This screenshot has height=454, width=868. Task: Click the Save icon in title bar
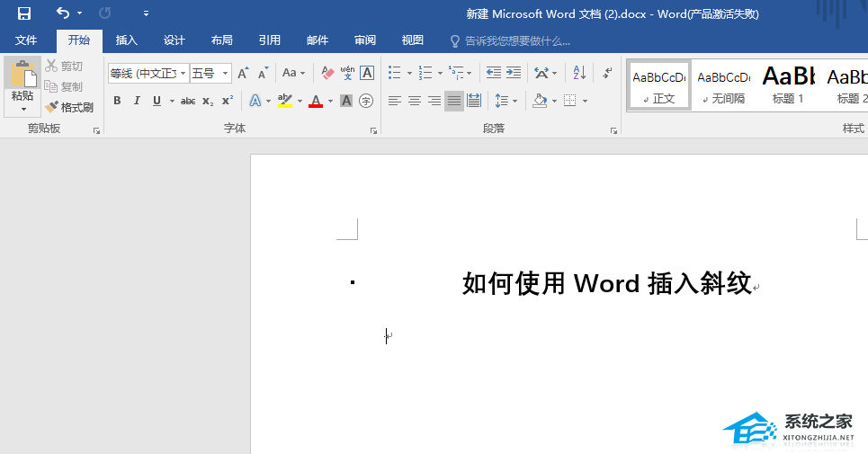point(24,13)
